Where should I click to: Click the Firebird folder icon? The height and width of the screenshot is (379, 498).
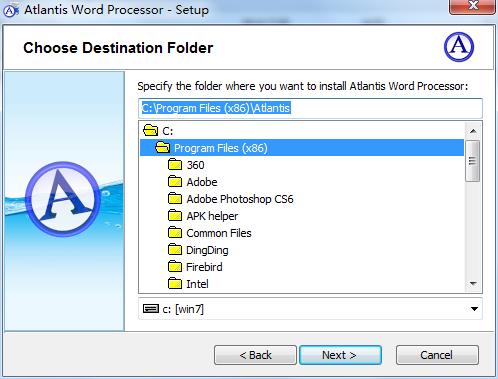[x=175, y=267]
